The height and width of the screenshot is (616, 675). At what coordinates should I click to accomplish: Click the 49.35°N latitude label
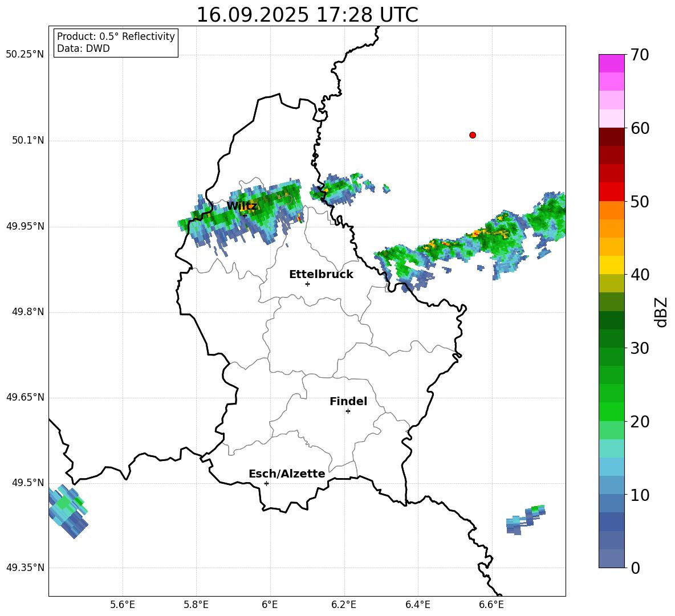click(x=25, y=568)
